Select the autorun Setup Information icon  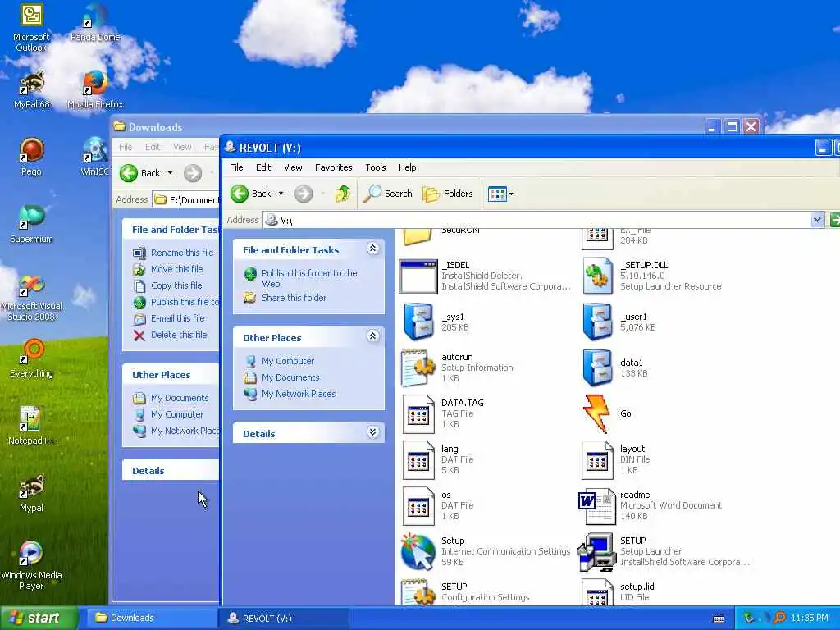pos(418,367)
